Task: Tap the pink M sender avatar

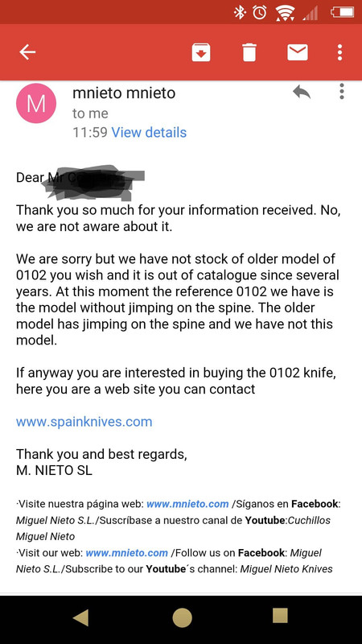Action: [x=35, y=103]
